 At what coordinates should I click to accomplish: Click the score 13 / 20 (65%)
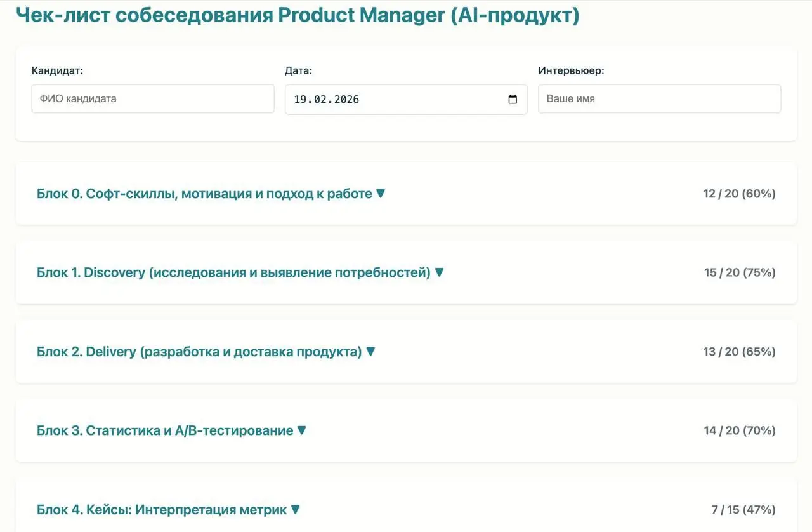739,352
